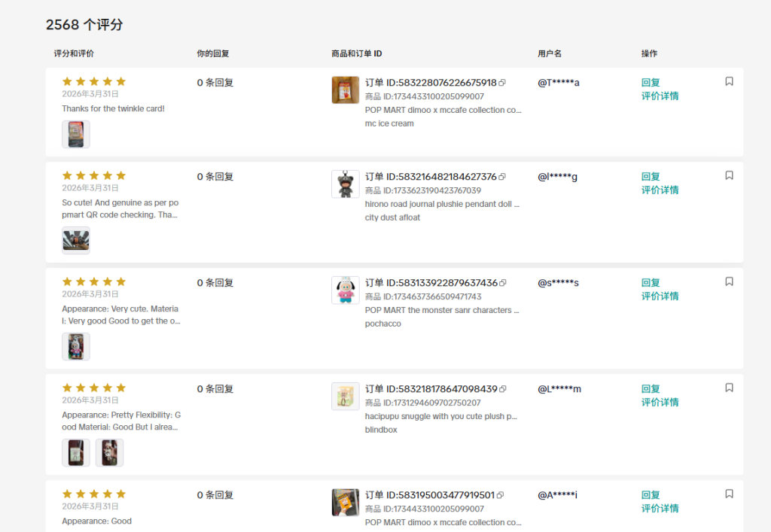Screen dimensions: 771x532
Task: Copy order ID 583218178647098439
Action: coord(504,389)
